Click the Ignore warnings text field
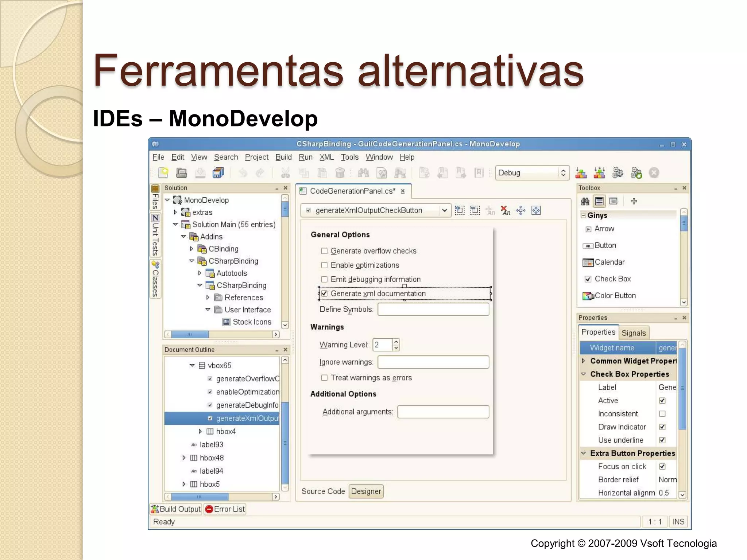The height and width of the screenshot is (560, 747). coord(433,362)
